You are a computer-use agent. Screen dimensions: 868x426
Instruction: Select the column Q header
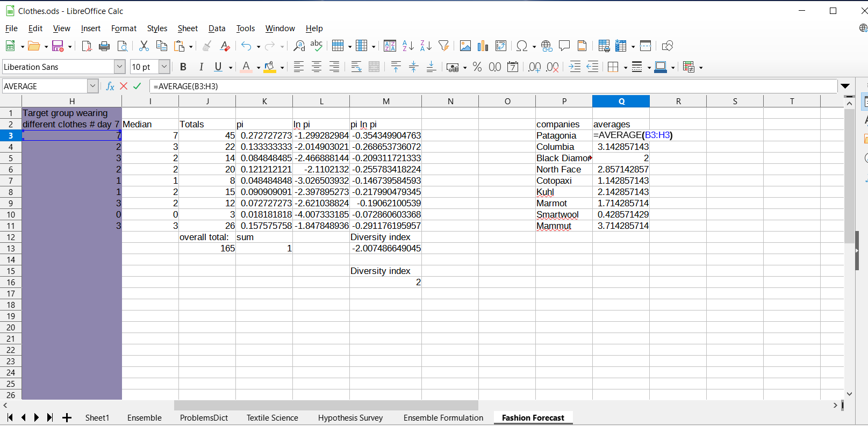(x=621, y=101)
